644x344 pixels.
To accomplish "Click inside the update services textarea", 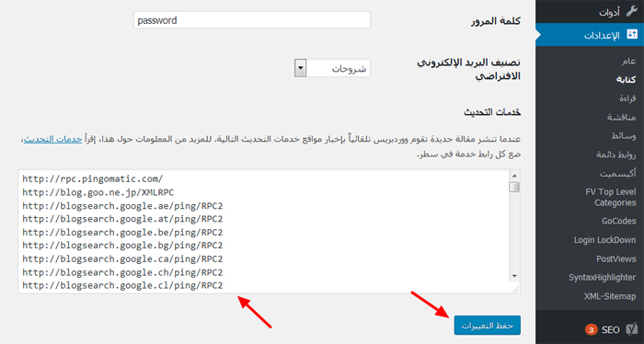I will (x=269, y=231).
